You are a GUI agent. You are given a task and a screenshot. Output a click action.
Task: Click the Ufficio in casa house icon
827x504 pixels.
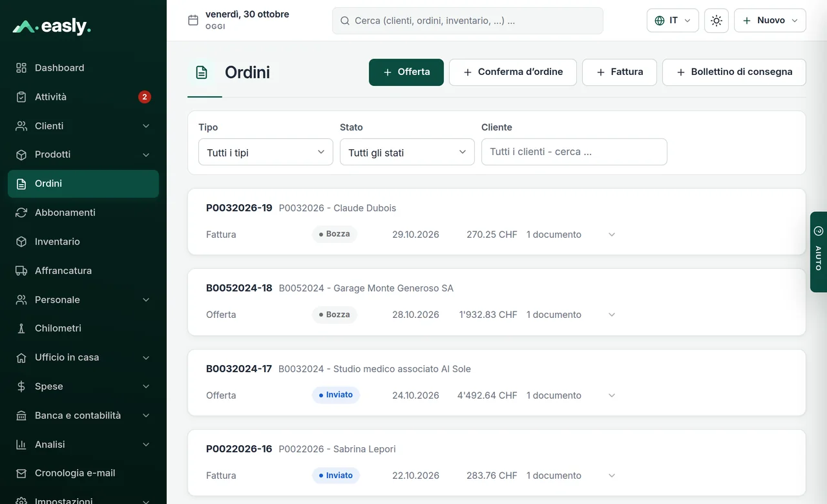click(x=21, y=357)
